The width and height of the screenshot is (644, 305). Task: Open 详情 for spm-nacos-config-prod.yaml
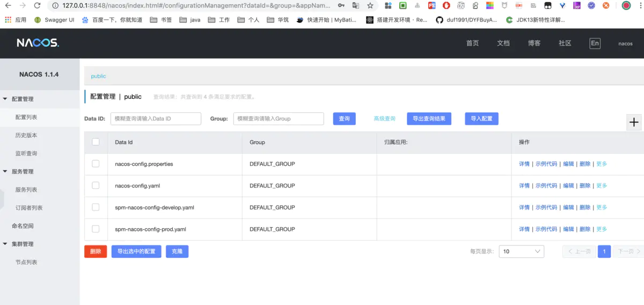(x=524, y=229)
